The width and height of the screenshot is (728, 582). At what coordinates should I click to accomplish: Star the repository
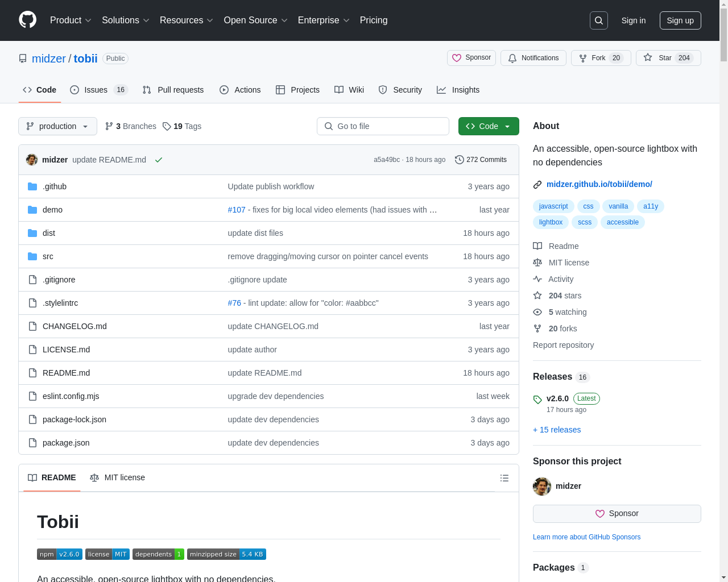pyautogui.click(x=668, y=58)
